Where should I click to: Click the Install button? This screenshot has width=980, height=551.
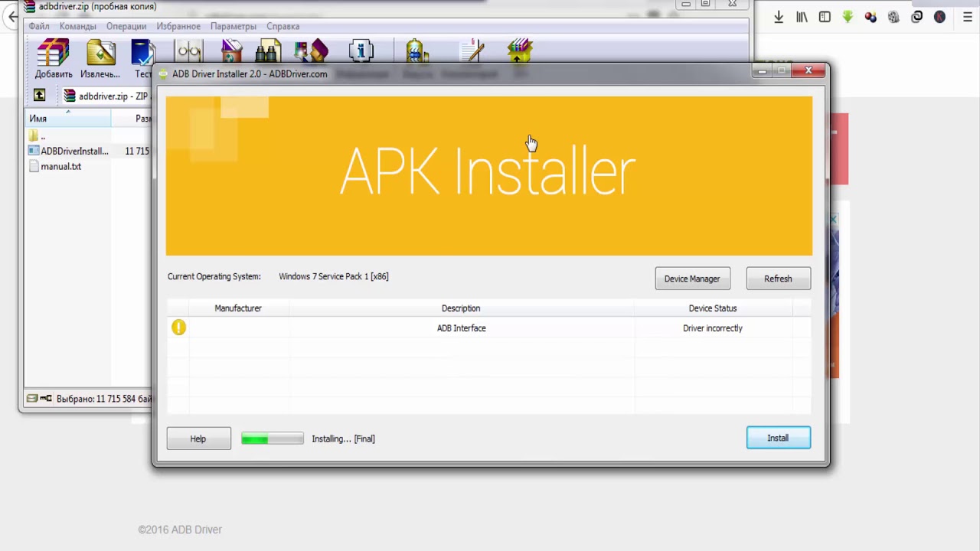778,438
